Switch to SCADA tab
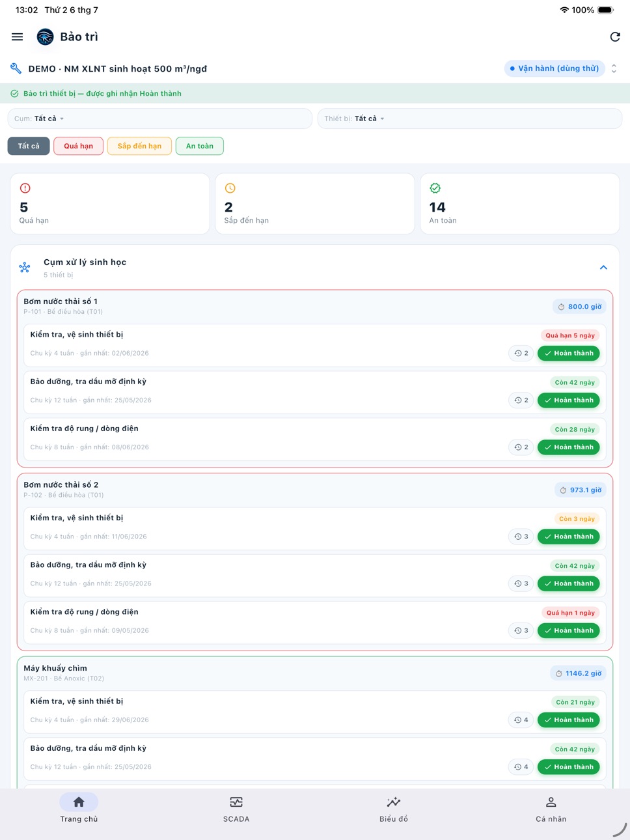630x840 pixels. (236, 809)
